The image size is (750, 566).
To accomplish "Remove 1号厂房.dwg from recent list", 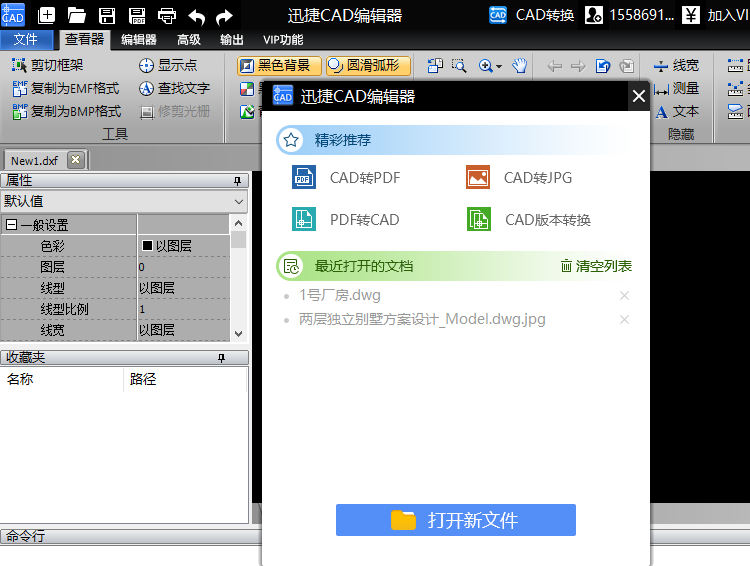I will (624, 296).
